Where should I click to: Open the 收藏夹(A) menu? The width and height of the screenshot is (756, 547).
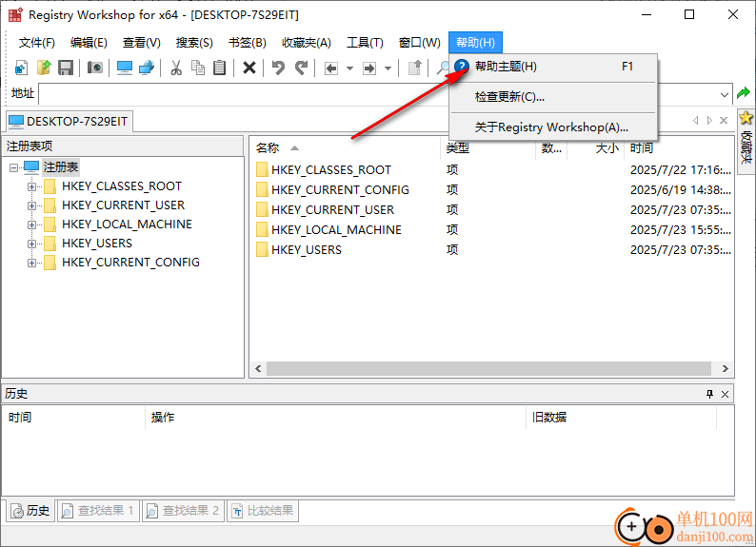click(307, 43)
